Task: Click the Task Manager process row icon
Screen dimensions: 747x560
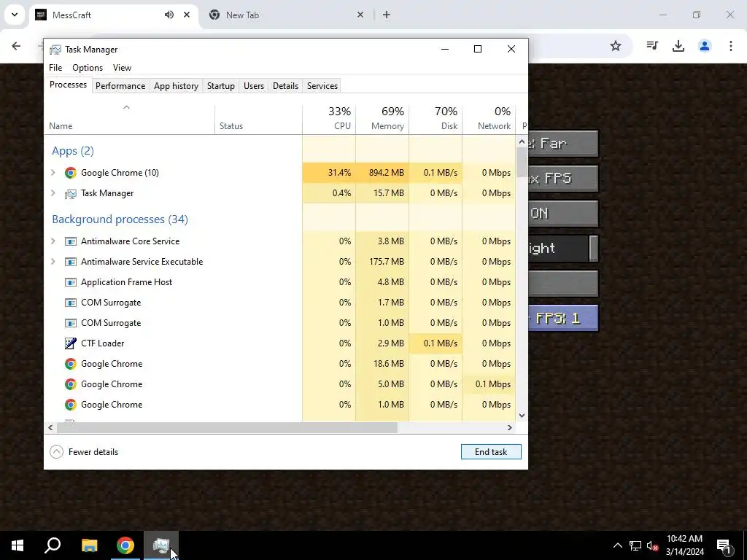Action: click(x=71, y=193)
